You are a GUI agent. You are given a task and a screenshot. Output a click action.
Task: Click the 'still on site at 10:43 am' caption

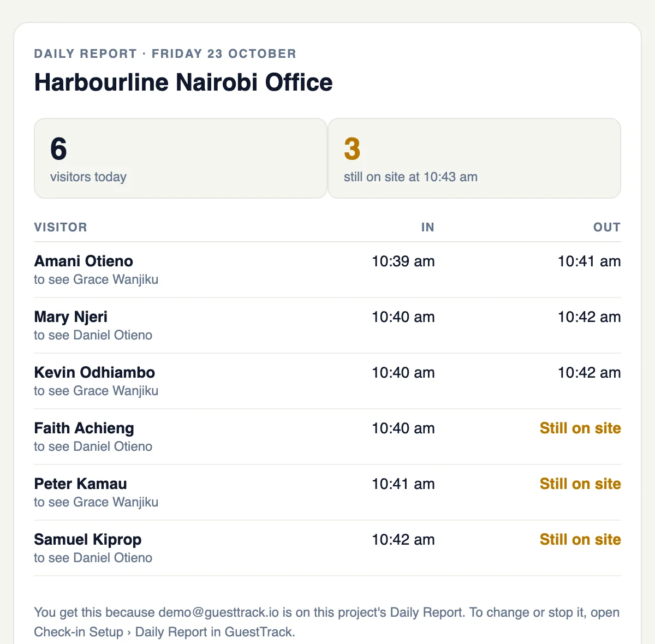[x=410, y=177]
